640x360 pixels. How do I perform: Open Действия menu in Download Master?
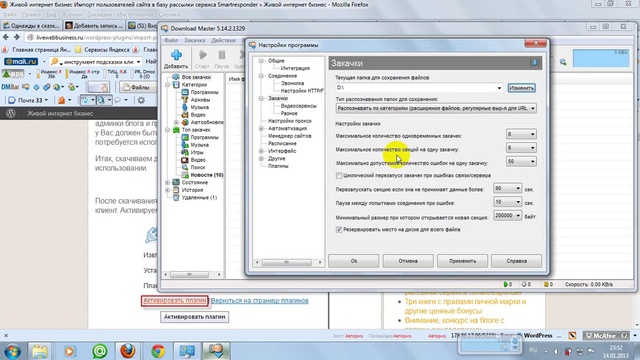[223, 40]
